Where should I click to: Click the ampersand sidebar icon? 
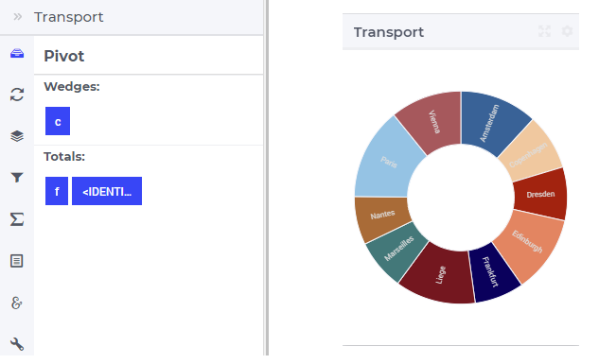tap(17, 303)
